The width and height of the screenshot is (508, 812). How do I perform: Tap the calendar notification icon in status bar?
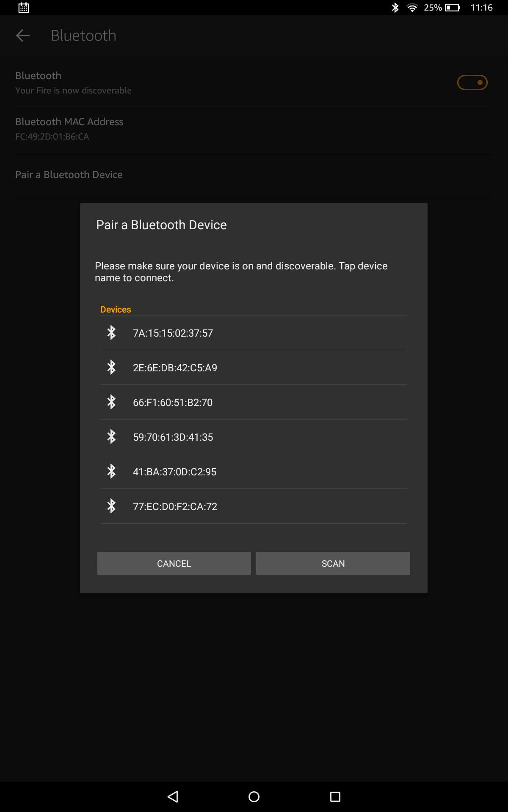(x=24, y=8)
